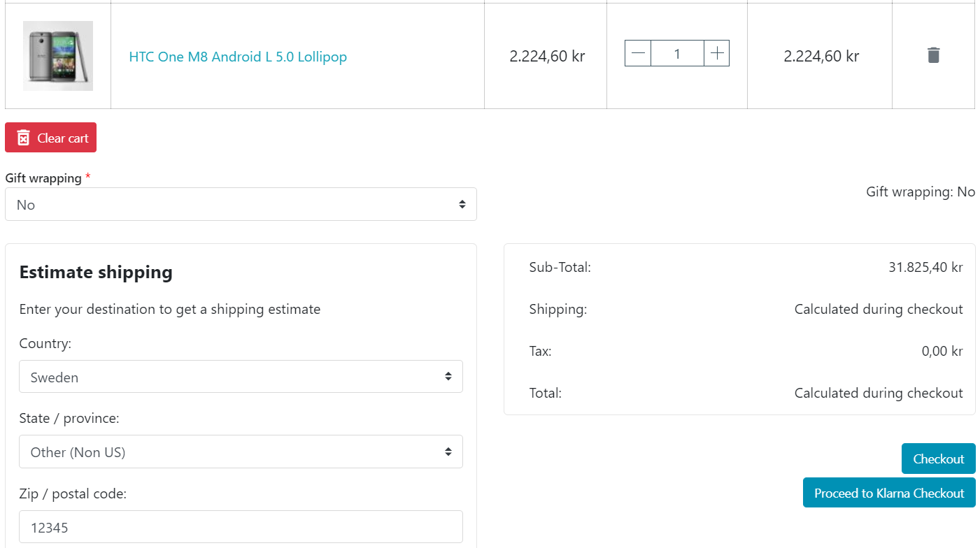Screen dimensions: 980x548
Task: Click the Sub-Total amount 31.825,40 kr
Action: [x=925, y=267]
